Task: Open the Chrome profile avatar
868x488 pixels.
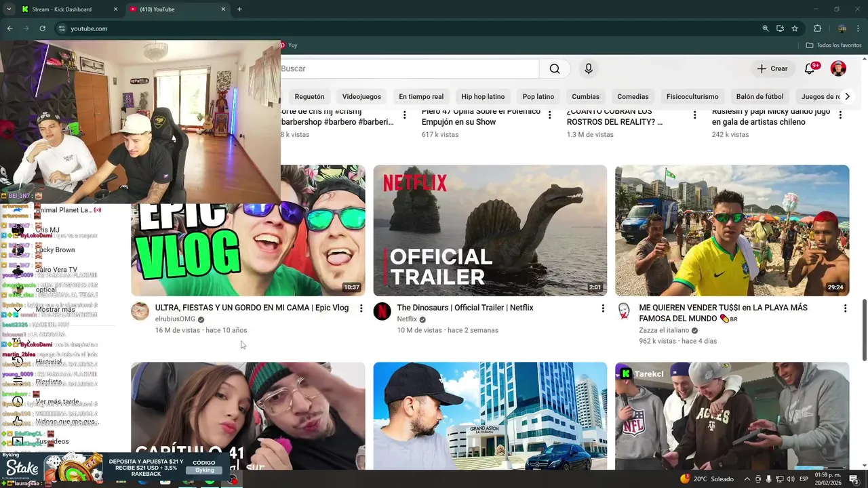Action: 842,28
